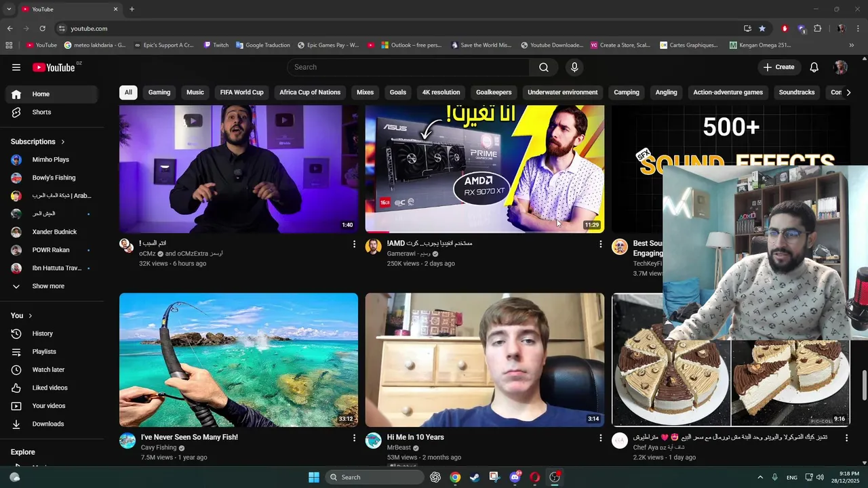The width and height of the screenshot is (868, 488).
Task: Activate voice search microphone
Action: pos(574,67)
